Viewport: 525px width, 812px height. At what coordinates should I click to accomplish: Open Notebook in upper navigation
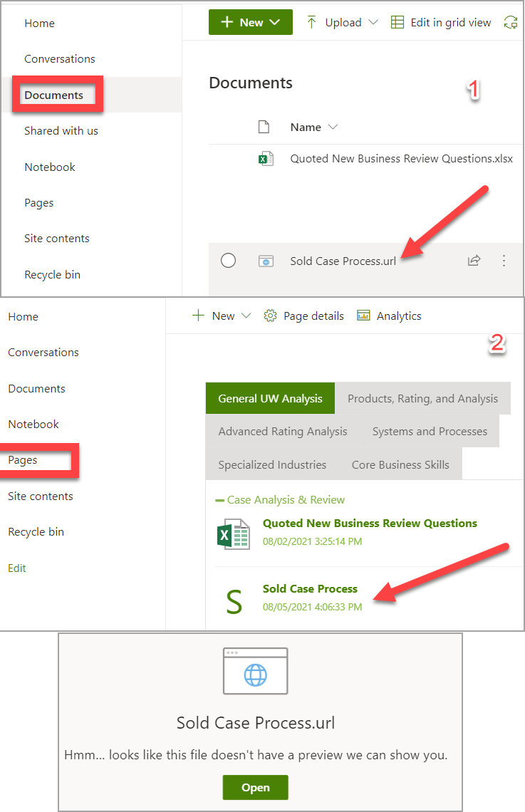point(50,167)
